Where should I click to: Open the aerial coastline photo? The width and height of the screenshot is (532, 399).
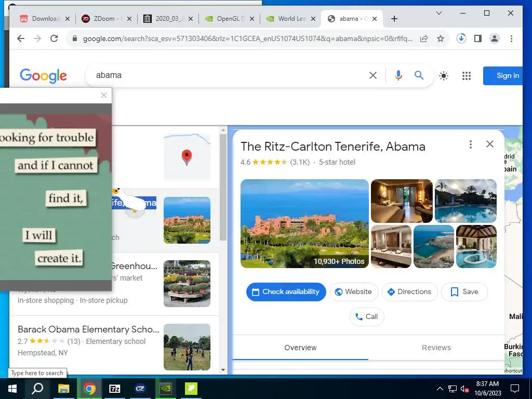tap(434, 247)
